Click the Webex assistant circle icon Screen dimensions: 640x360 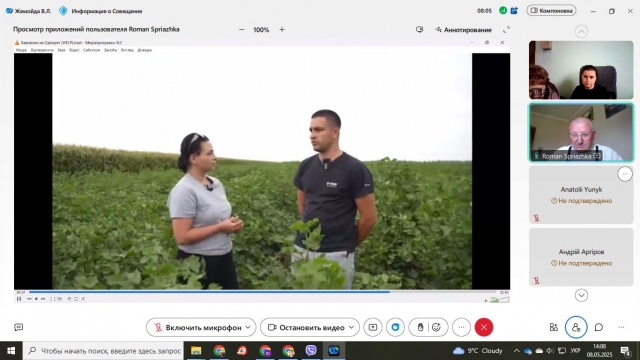(x=395, y=327)
